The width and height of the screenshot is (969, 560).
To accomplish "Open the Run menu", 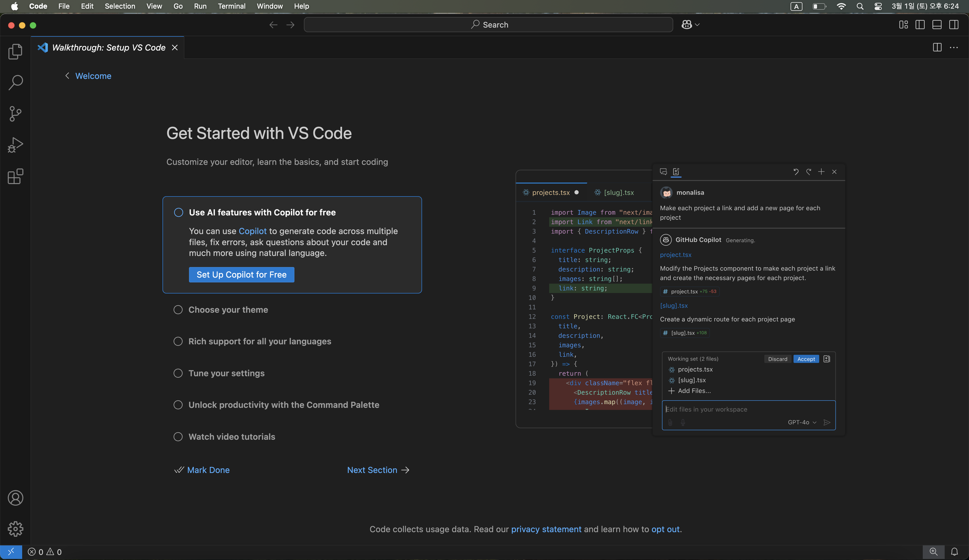I will point(200,6).
